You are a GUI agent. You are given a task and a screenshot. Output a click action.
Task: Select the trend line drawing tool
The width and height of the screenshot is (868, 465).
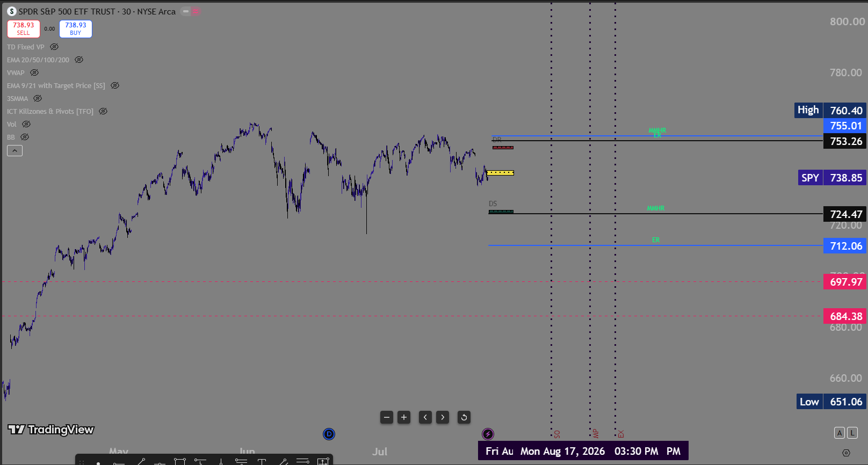[x=140, y=461]
